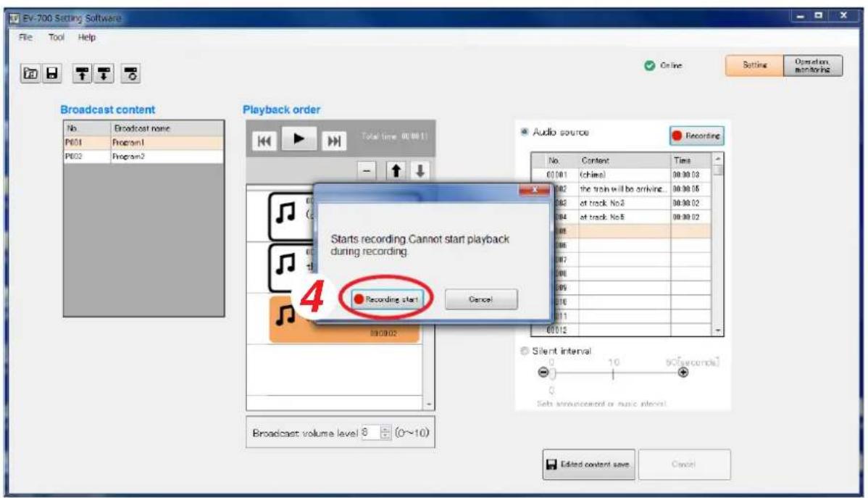Click the device refresh toolbar icon
Viewport: 868px width, 498px height.
click(x=130, y=73)
